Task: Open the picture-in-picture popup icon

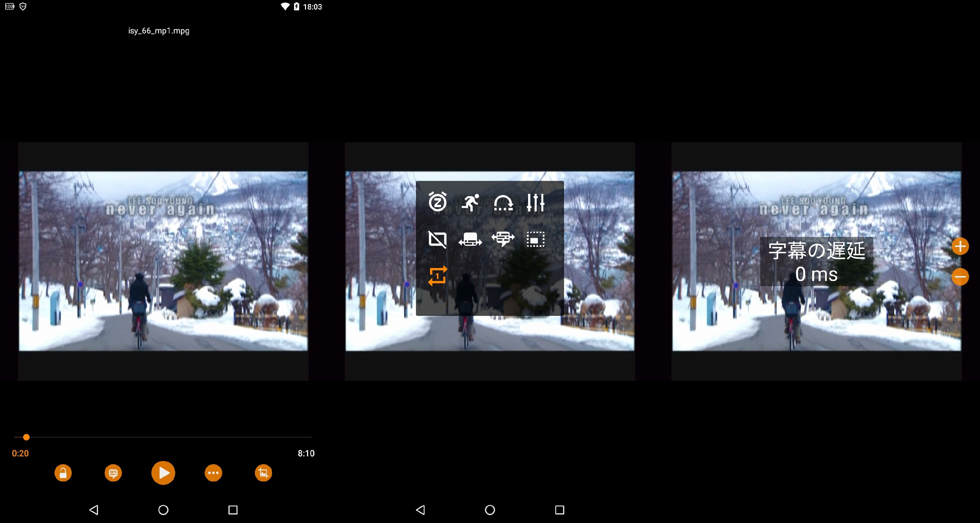Action: click(535, 239)
